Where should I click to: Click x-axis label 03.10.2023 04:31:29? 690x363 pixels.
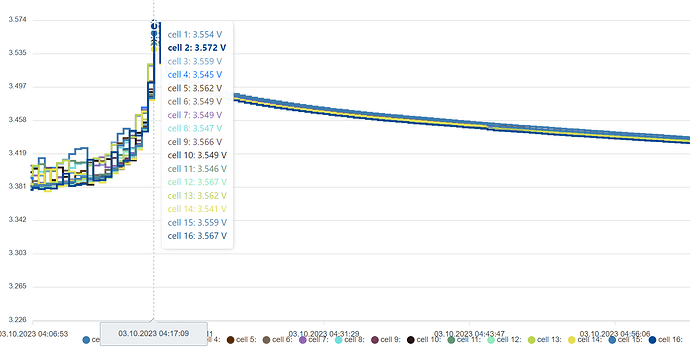pyautogui.click(x=324, y=334)
